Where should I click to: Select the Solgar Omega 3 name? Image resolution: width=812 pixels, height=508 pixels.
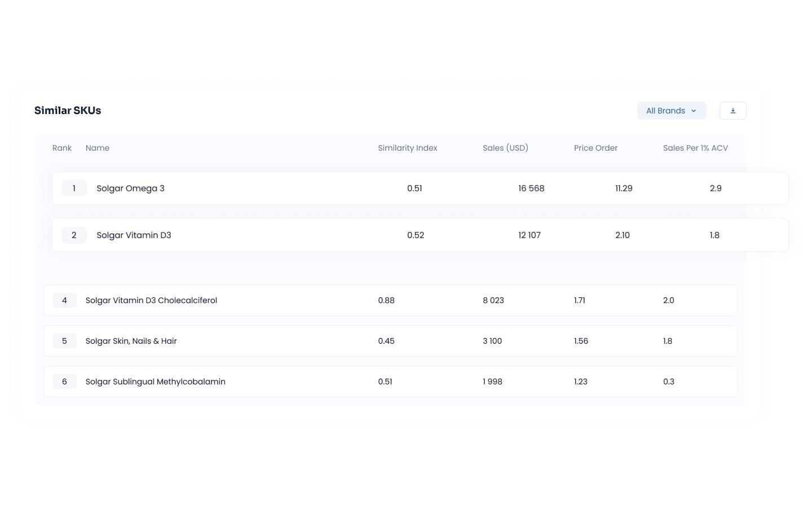[130, 189]
